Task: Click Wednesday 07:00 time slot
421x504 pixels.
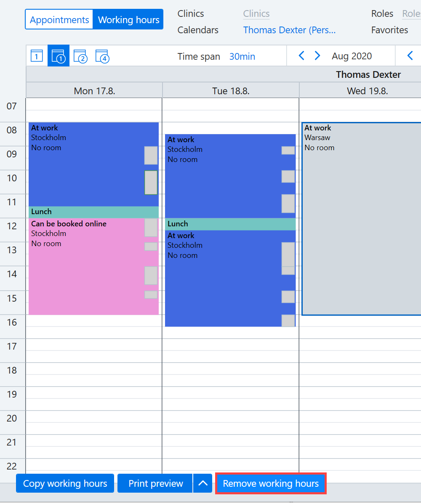Action: [x=360, y=104]
